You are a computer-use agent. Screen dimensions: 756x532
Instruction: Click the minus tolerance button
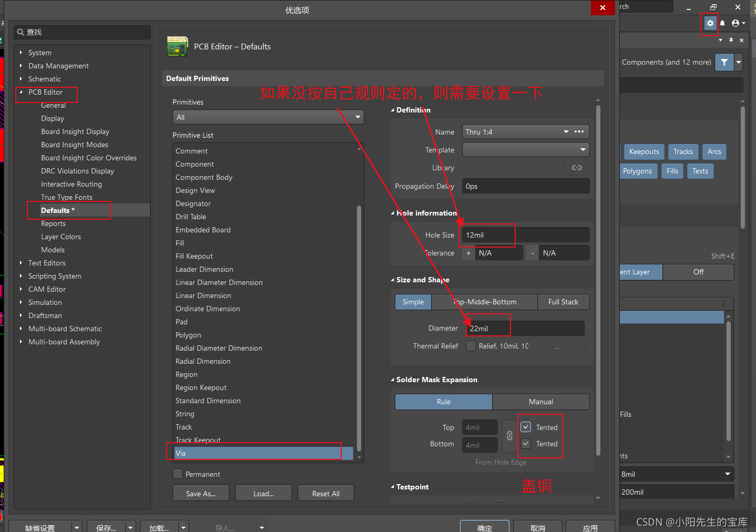coord(533,253)
